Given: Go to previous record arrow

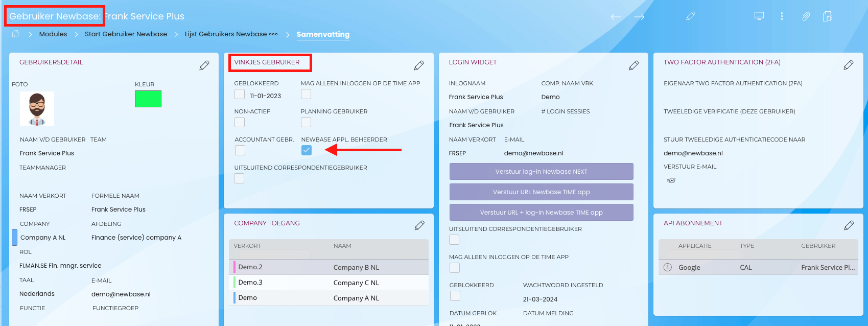Looking at the screenshot, I should pyautogui.click(x=616, y=17).
